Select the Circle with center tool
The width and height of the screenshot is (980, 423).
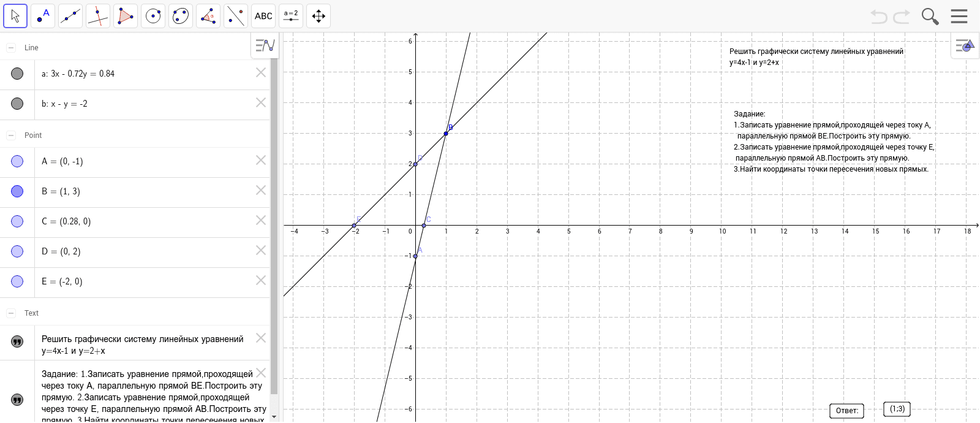click(153, 16)
